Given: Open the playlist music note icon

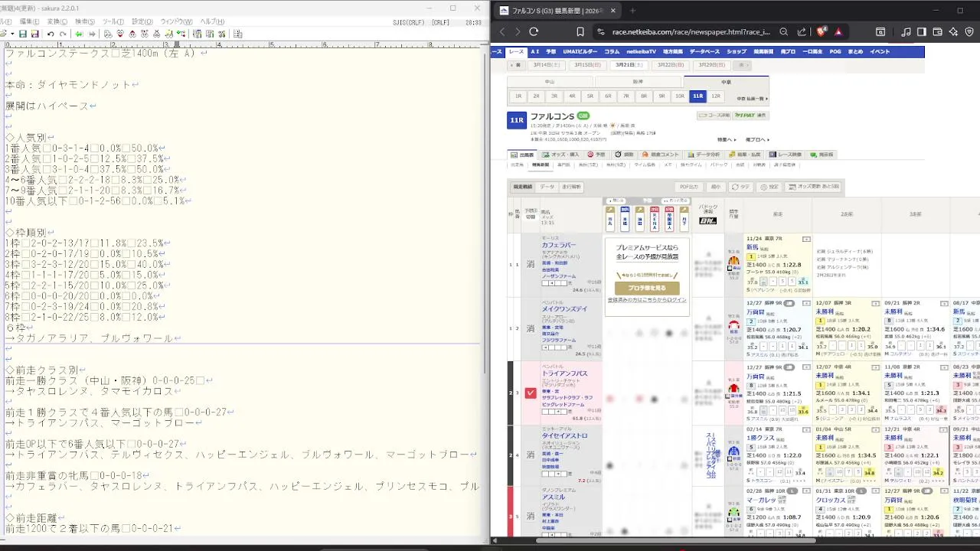Looking at the screenshot, I should pos(906,31).
